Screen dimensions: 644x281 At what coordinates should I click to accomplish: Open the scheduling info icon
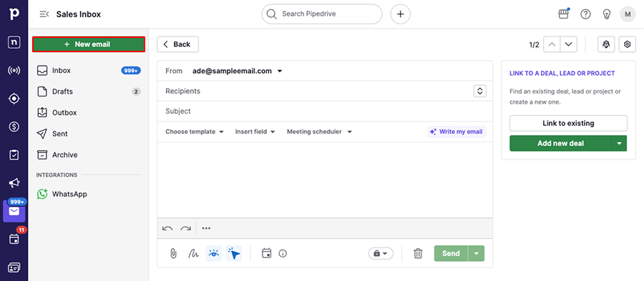click(283, 254)
